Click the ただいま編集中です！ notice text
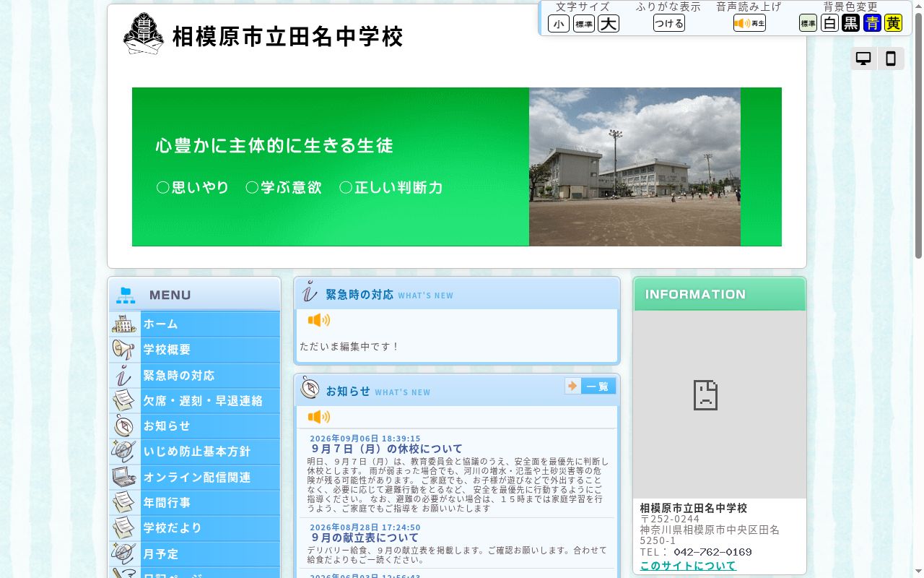Screen dimensions: 924x578 (x=349, y=347)
